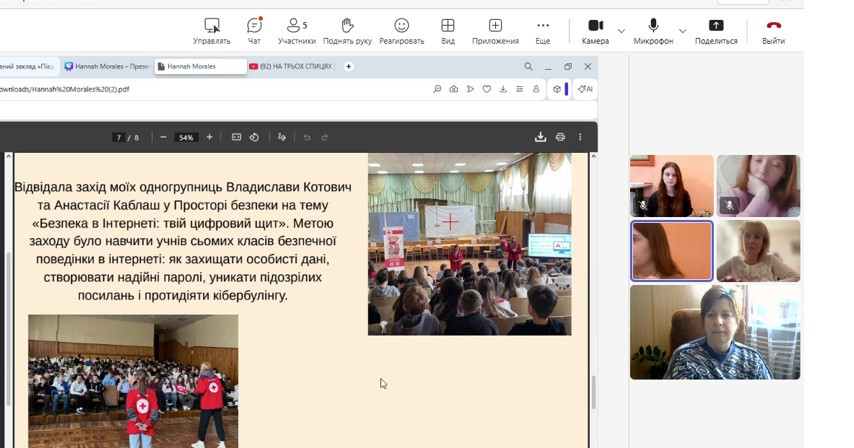This screenshot has width=854, height=448.
Task: Expand camera options dropdown arrow
Action: coord(621,31)
